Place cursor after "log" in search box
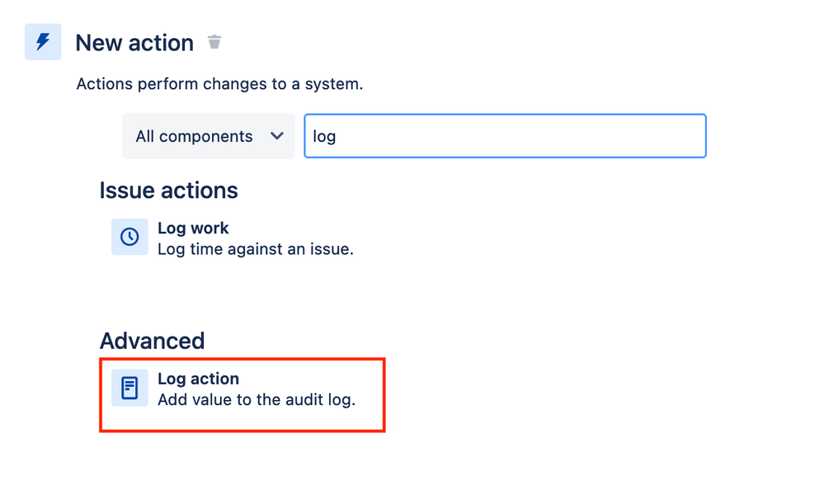The image size is (824, 504). pos(337,137)
